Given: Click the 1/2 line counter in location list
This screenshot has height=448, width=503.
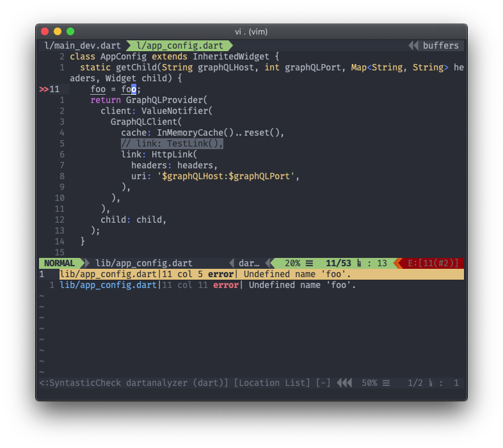Looking at the screenshot, I should (415, 383).
